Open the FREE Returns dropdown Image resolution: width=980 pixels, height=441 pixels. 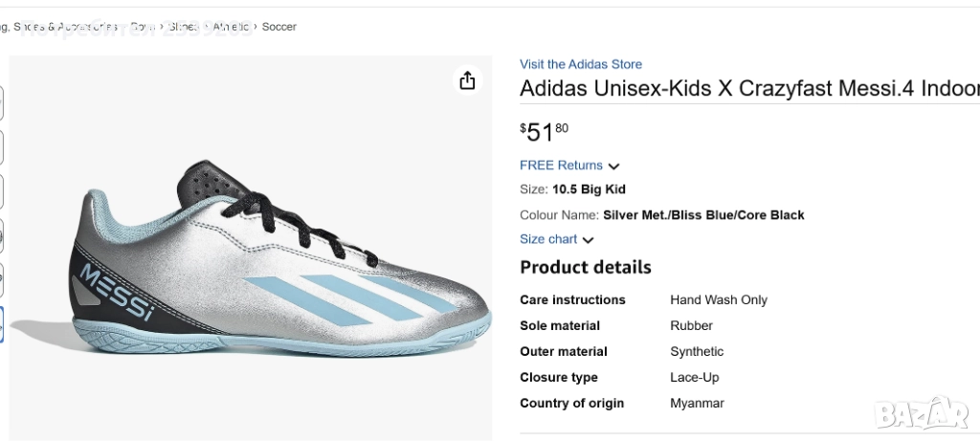(x=562, y=165)
